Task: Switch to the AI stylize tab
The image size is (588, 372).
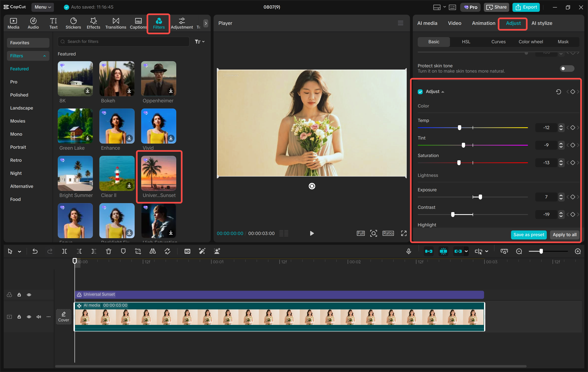Action: [542, 23]
